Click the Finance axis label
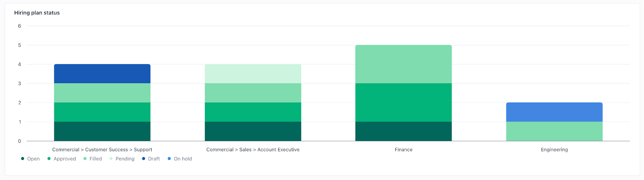The height and width of the screenshot is (180, 644). (x=403, y=149)
